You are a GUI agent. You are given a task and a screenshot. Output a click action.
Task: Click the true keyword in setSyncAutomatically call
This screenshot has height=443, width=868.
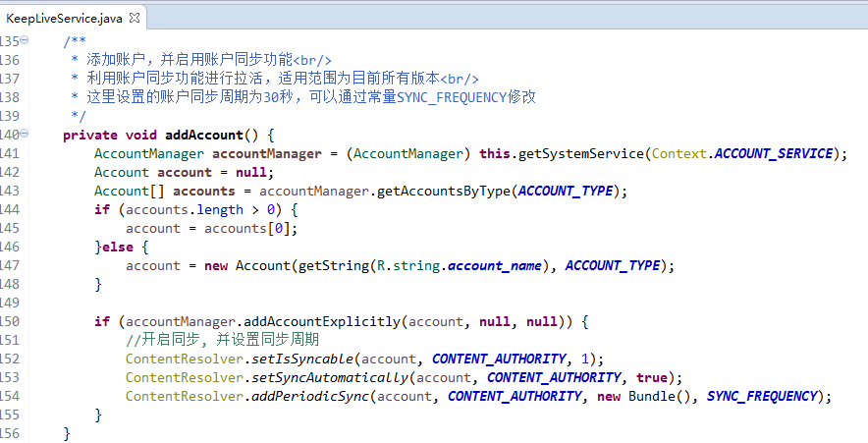(x=651, y=377)
